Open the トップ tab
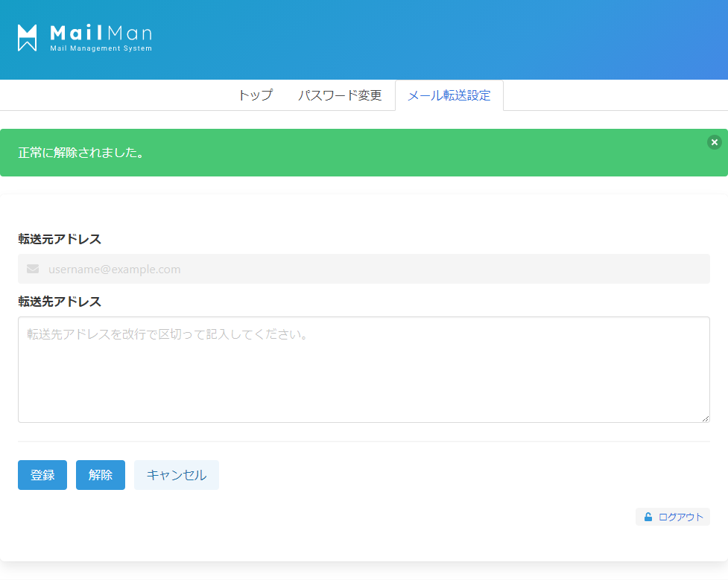Viewport: 728px width, 580px height. point(255,95)
